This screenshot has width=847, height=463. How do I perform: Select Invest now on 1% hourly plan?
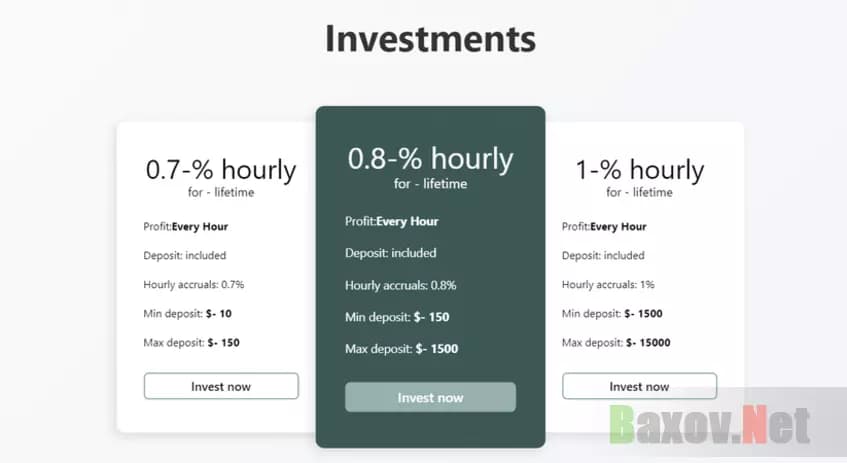click(639, 386)
